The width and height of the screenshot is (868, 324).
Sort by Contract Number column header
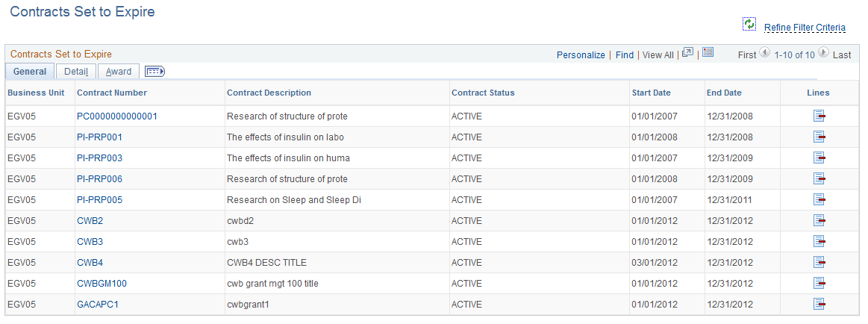click(x=112, y=93)
